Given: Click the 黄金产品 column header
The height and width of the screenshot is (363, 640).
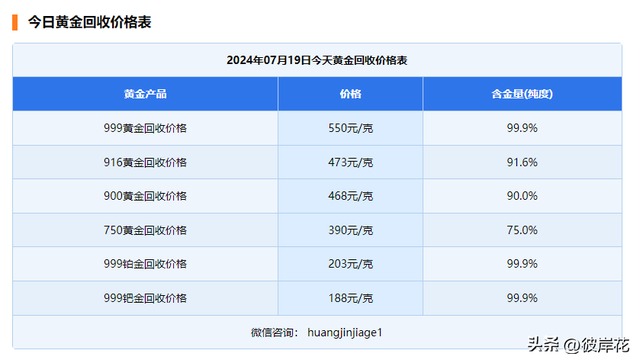Looking at the screenshot, I should [x=145, y=94].
